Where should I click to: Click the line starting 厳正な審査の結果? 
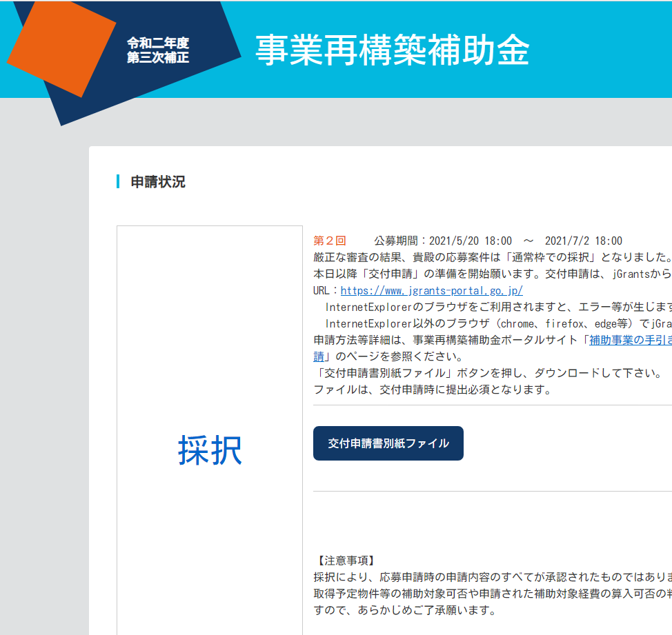click(493, 257)
